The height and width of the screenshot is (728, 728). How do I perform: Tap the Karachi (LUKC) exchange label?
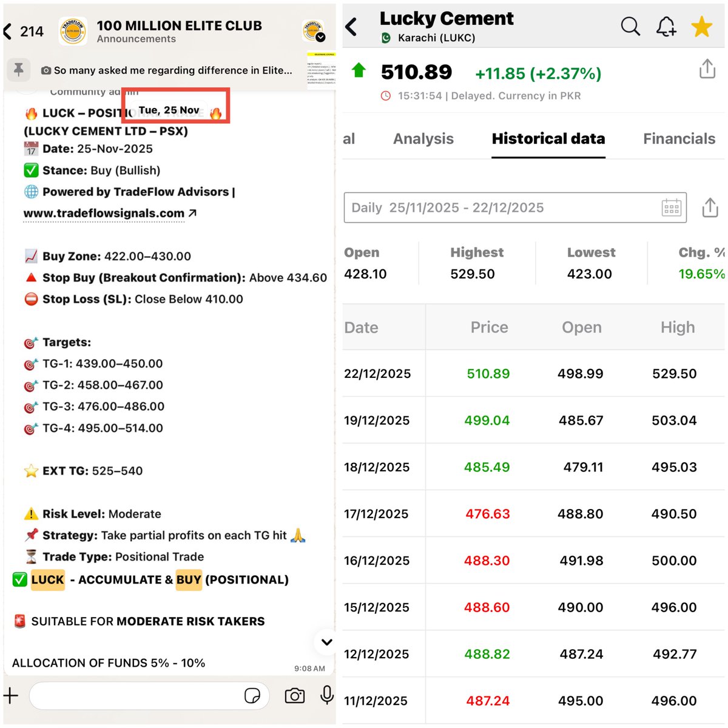[436, 38]
